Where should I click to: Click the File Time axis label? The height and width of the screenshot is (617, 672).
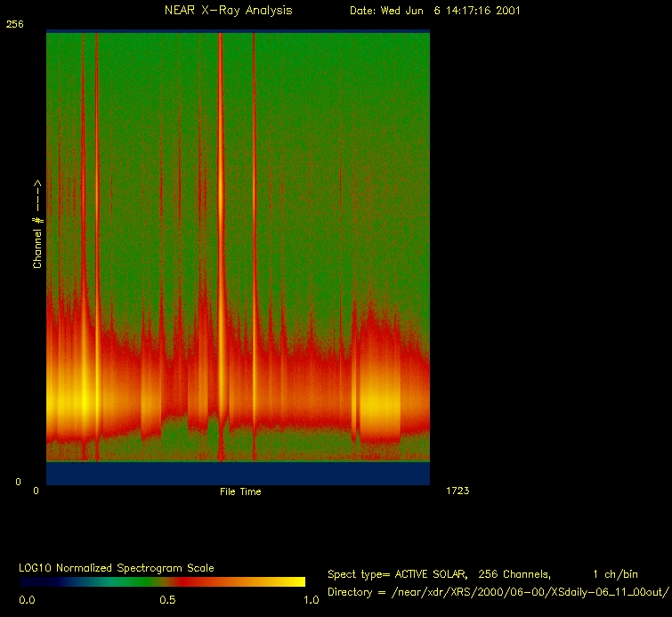coord(240,491)
